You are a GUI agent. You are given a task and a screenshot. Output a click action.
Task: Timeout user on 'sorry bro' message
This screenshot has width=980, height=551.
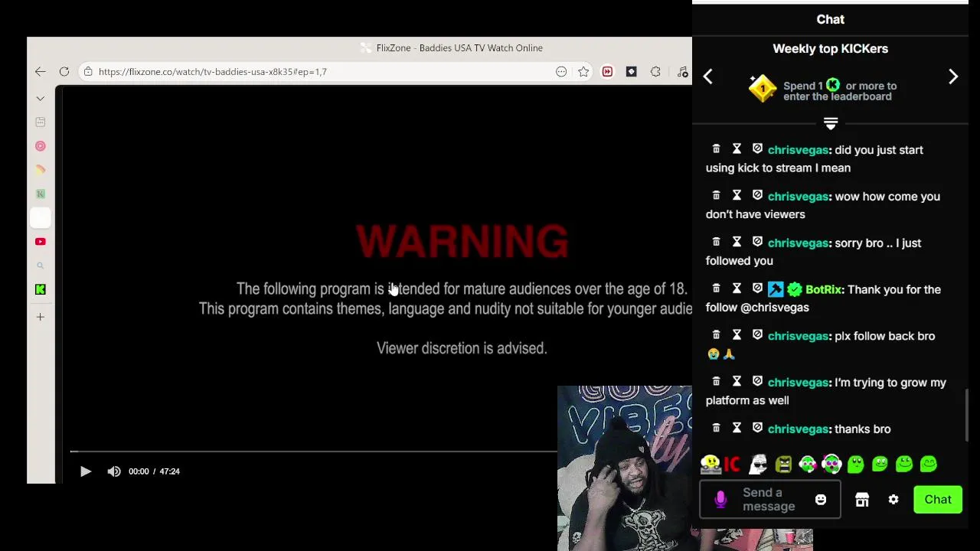737,243
